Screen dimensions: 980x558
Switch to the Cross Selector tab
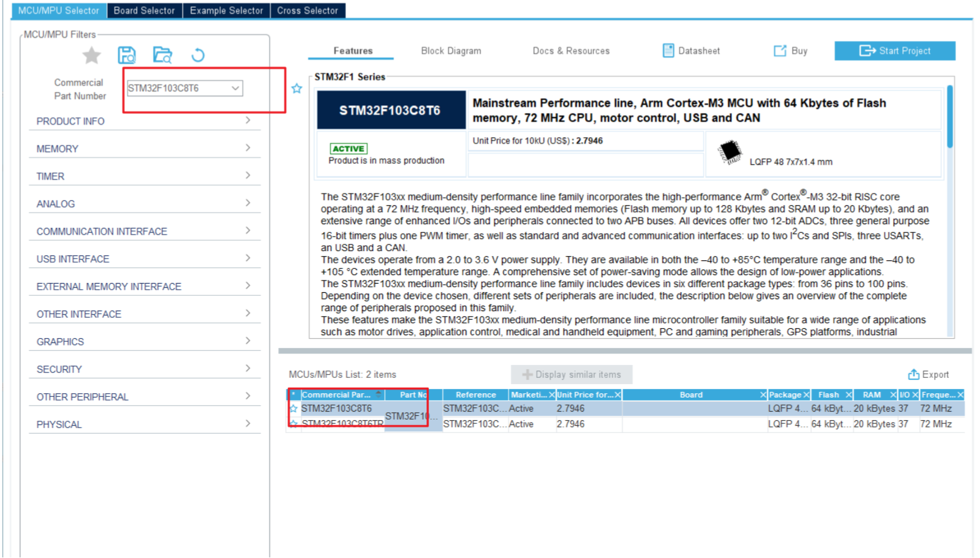307,10
